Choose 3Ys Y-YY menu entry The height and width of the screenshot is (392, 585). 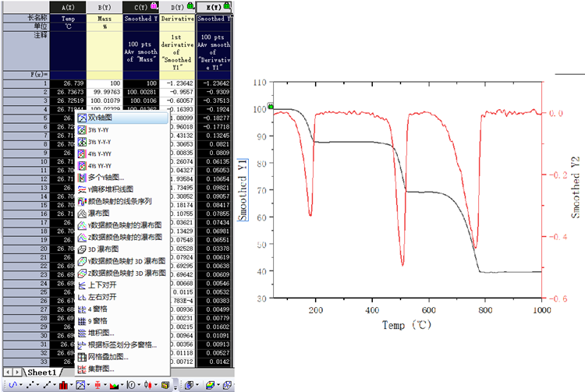tap(122, 130)
